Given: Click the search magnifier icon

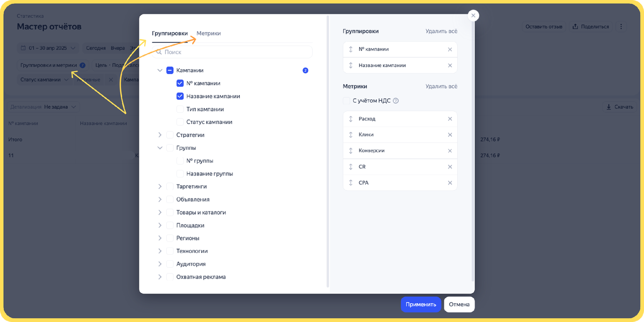Looking at the screenshot, I should click(159, 52).
